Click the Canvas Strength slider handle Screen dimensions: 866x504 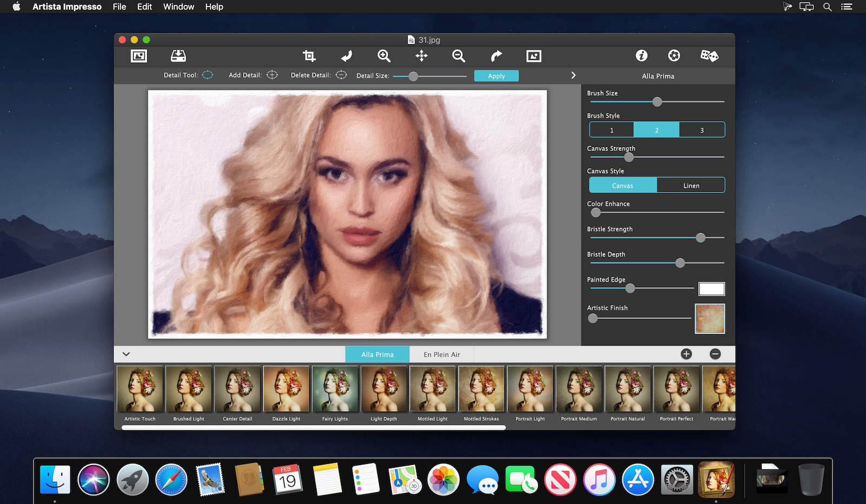coord(629,157)
